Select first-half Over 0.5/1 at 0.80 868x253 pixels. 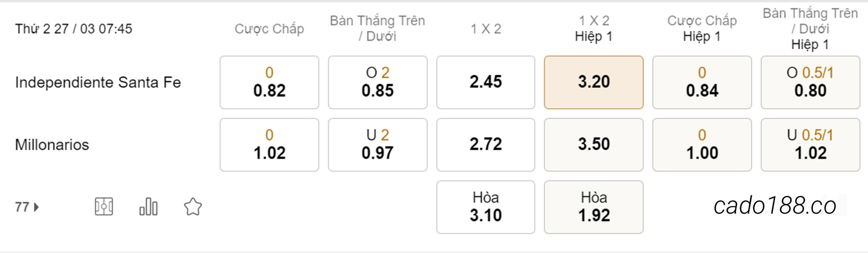pyautogui.click(x=810, y=82)
